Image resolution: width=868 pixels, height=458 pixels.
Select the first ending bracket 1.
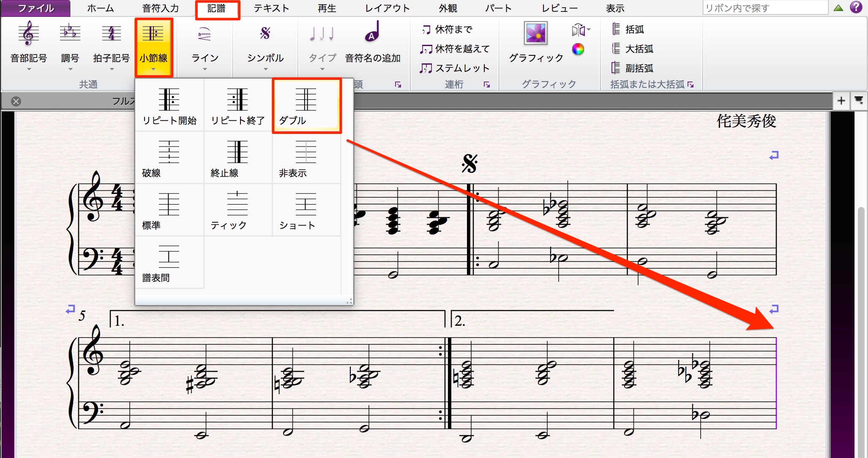278,319
